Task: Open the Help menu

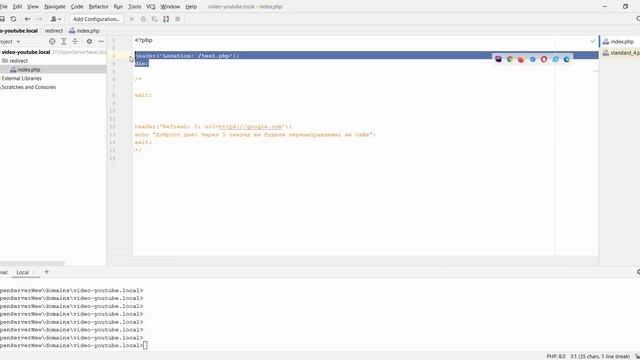Action: [x=191, y=7]
